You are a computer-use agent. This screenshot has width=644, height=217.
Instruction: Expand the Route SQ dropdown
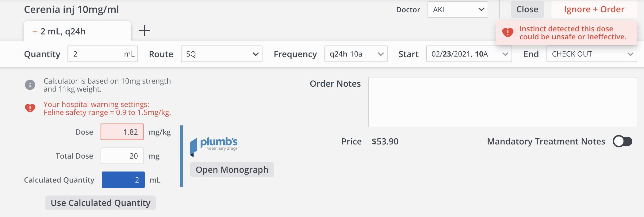pos(221,54)
